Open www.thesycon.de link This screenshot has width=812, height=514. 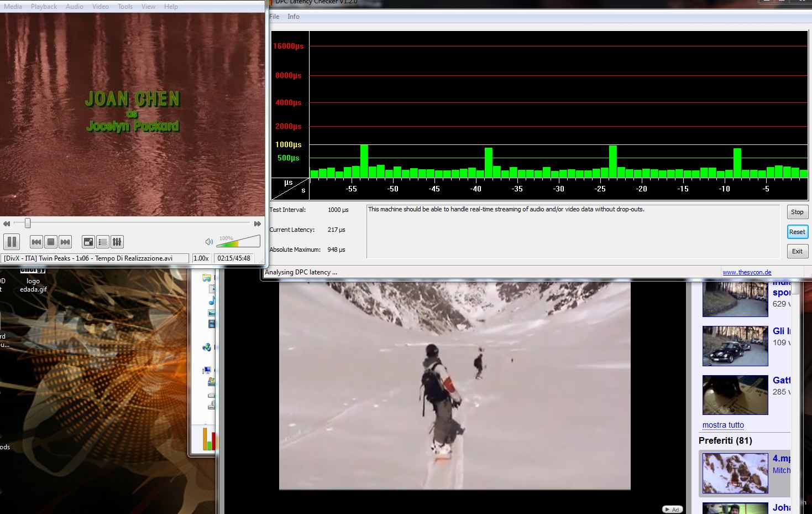[x=747, y=272]
